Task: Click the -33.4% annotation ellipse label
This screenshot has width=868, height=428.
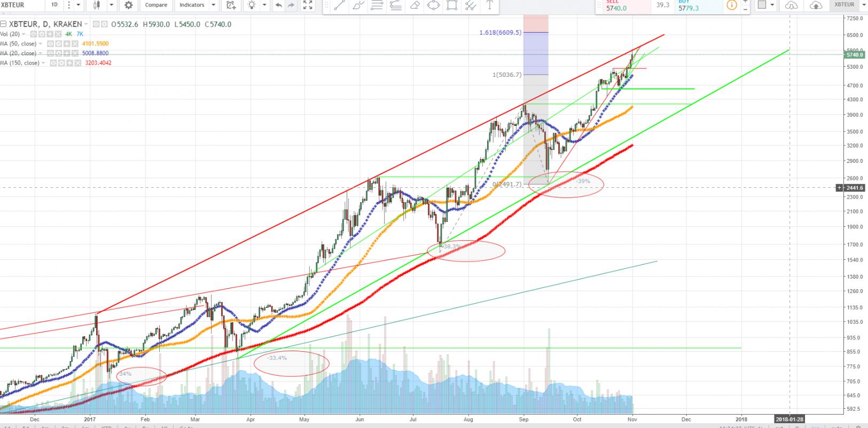Action: tap(277, 358)
